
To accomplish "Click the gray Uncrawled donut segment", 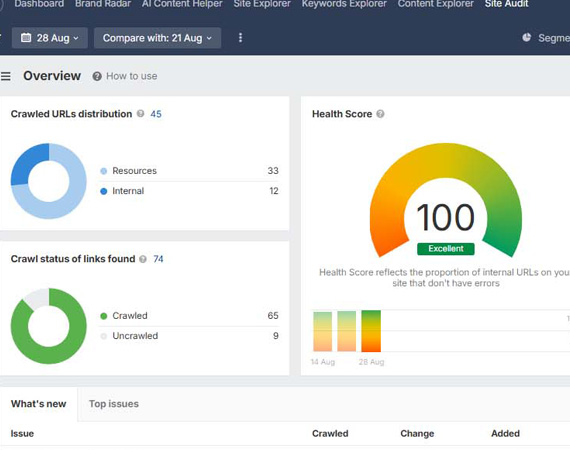I will [x=38, y=298].
